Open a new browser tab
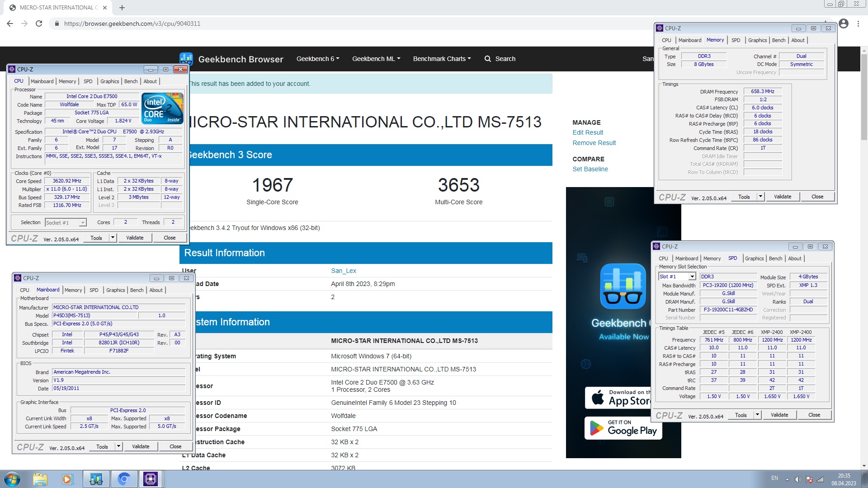868x488 pixels. click(x=122, y=8)
